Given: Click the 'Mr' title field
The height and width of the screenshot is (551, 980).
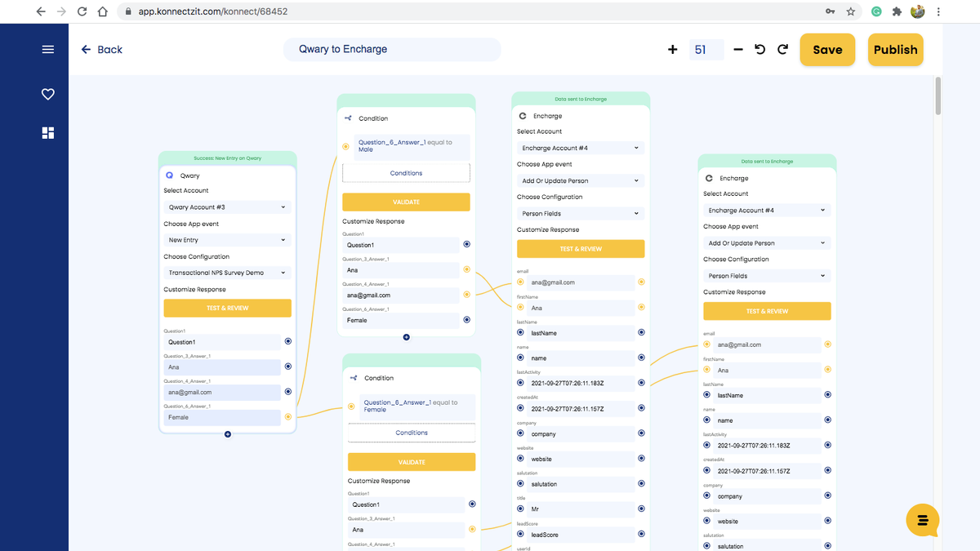Looking at the screenshot, I should 581,509.
